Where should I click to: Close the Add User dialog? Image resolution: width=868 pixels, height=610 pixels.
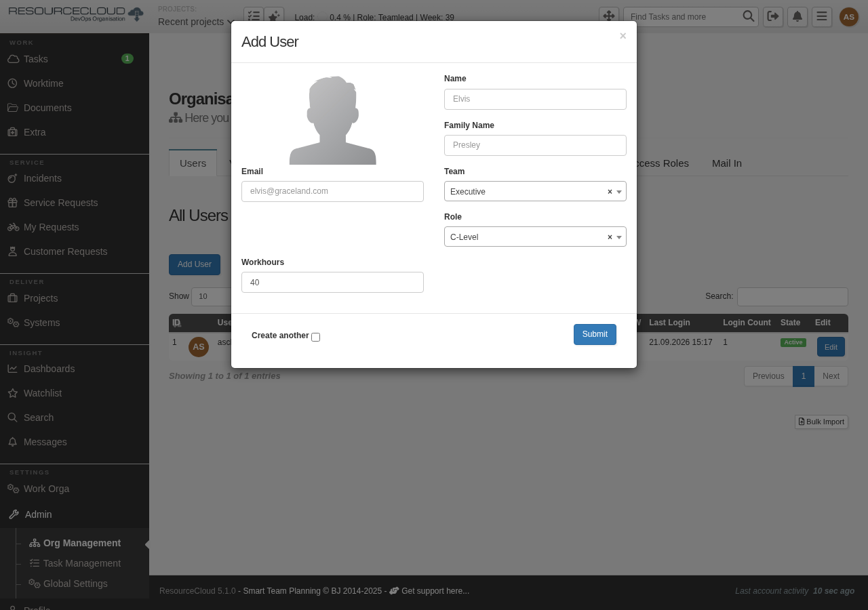coord(623,36)
